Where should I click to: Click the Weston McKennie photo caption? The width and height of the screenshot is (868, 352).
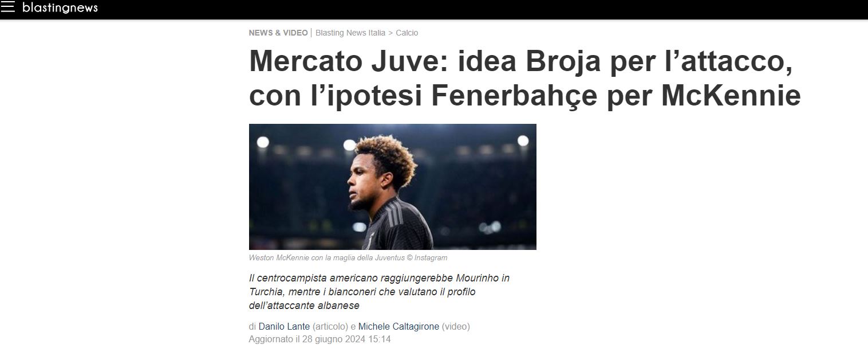[x=348, y=258]
